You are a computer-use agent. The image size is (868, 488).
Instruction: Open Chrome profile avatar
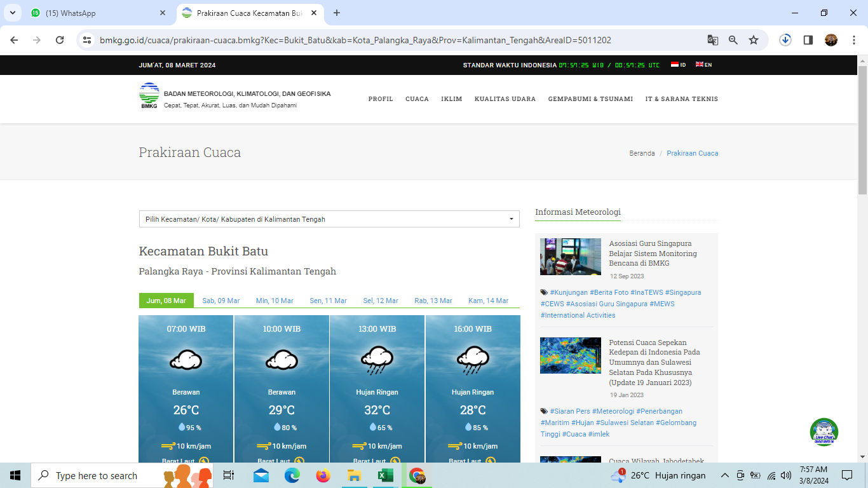(831, 40)
